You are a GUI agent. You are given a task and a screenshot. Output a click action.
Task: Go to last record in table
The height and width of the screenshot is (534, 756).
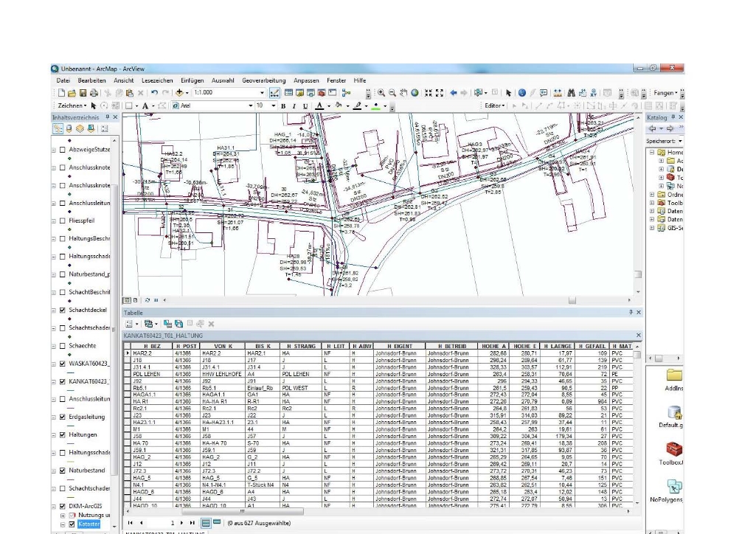click(192, 522)
